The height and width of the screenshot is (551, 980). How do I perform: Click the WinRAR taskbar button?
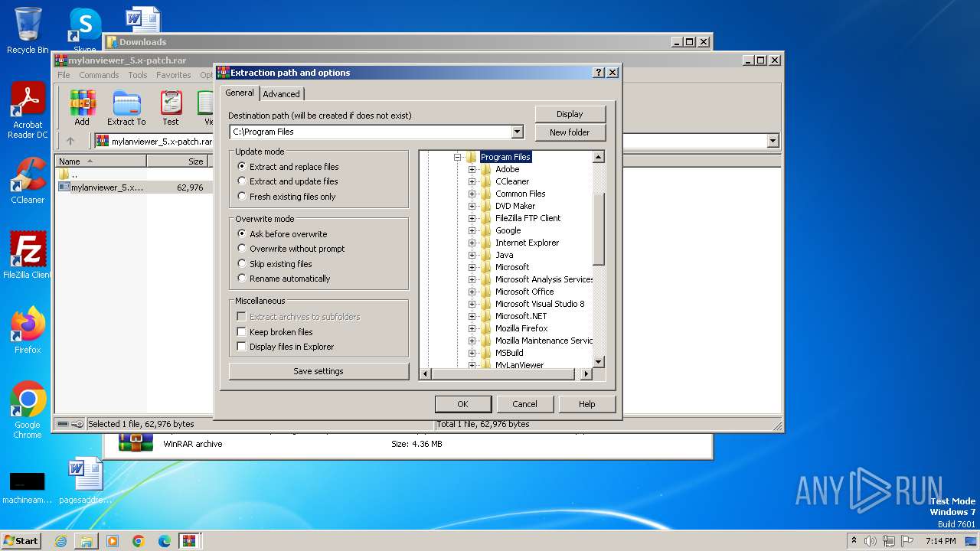[x=189, y=541]
